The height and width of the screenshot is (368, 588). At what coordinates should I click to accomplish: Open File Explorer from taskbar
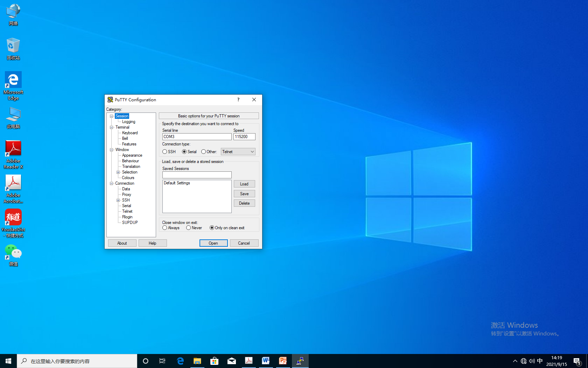click(197, 361)
